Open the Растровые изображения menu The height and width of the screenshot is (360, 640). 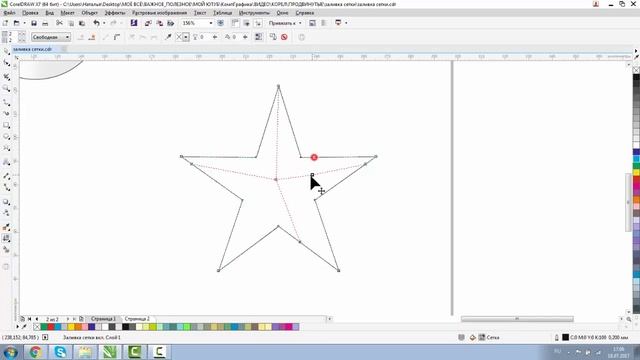click(x=159, y=13)
